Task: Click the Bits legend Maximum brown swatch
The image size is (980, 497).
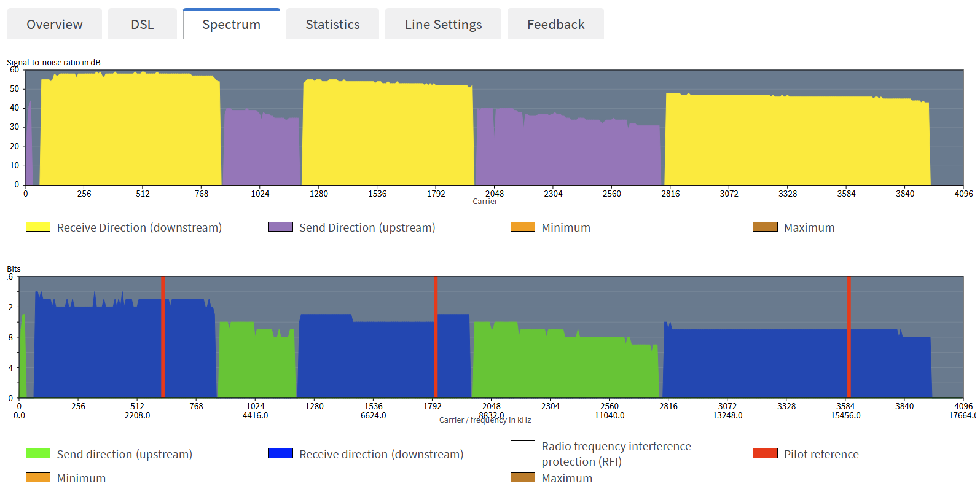Action: (522, 477)
